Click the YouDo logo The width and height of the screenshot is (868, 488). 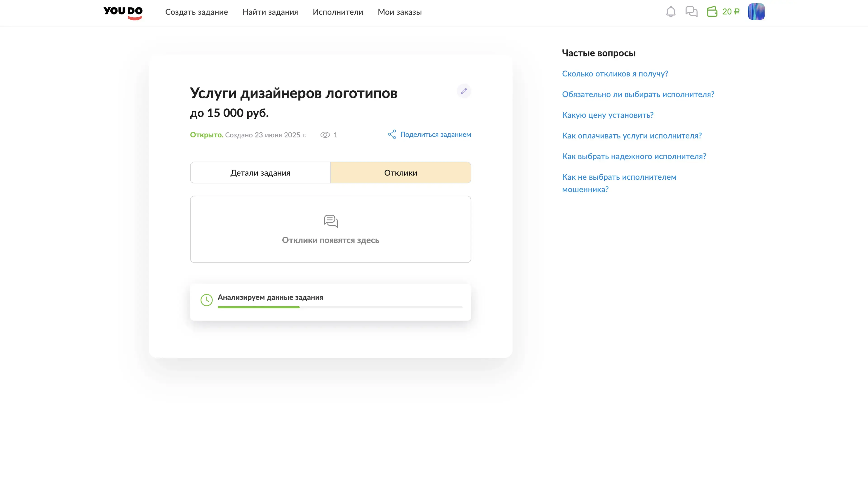point(123,12)
